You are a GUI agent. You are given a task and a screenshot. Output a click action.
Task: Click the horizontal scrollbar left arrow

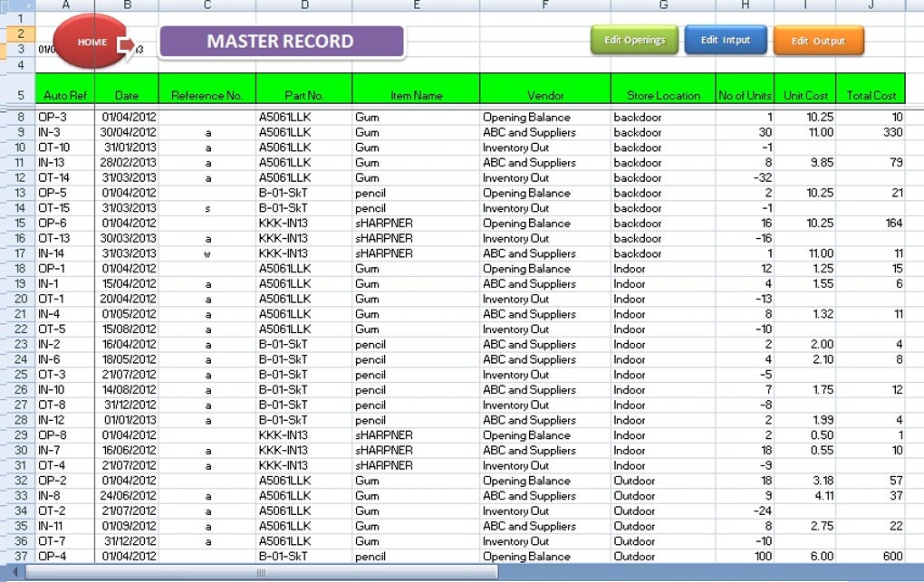coord(14,571)
